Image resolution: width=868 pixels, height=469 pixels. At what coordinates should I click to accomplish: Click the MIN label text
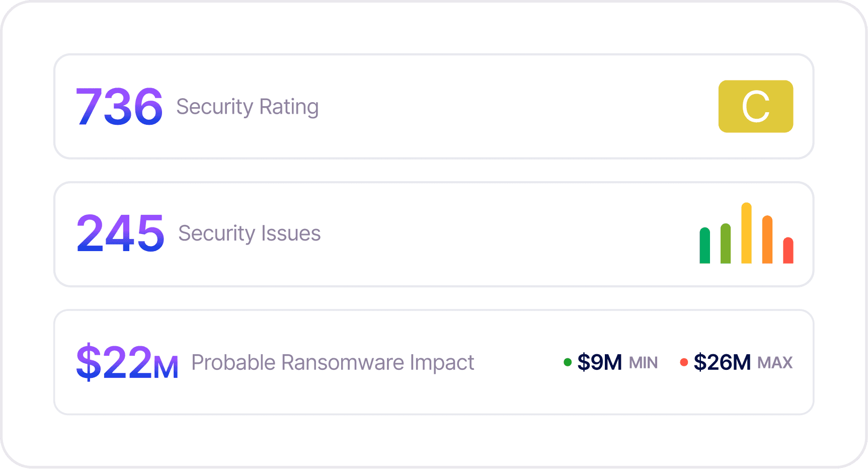(643, 363)
